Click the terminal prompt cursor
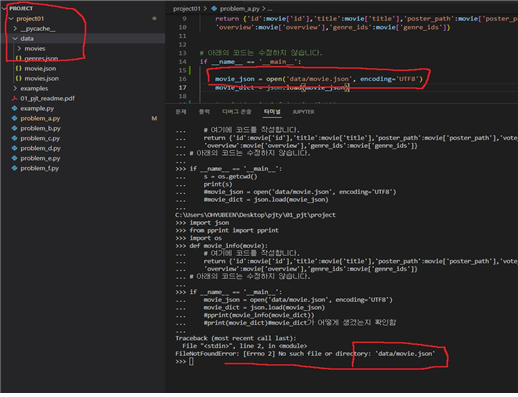The height and width of the screenshot is (397, 518). point(191,361)
